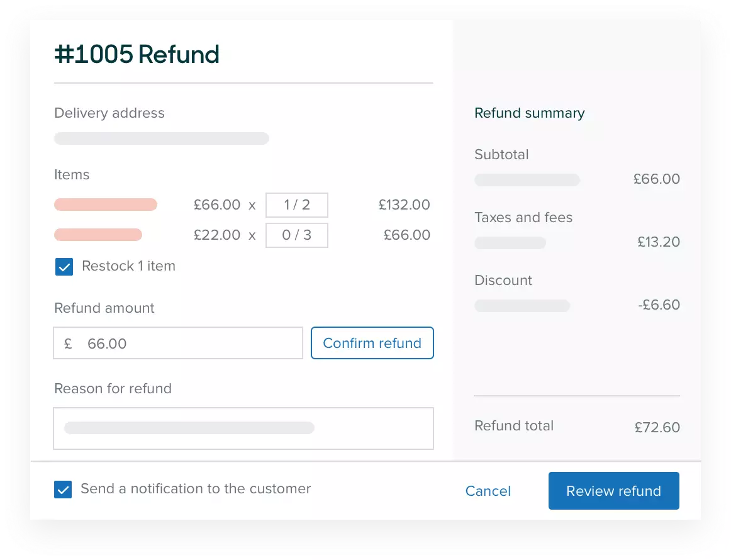Click the £66.00 unit price
Viewport: 731px width, 560px height.
pos(217,204)
